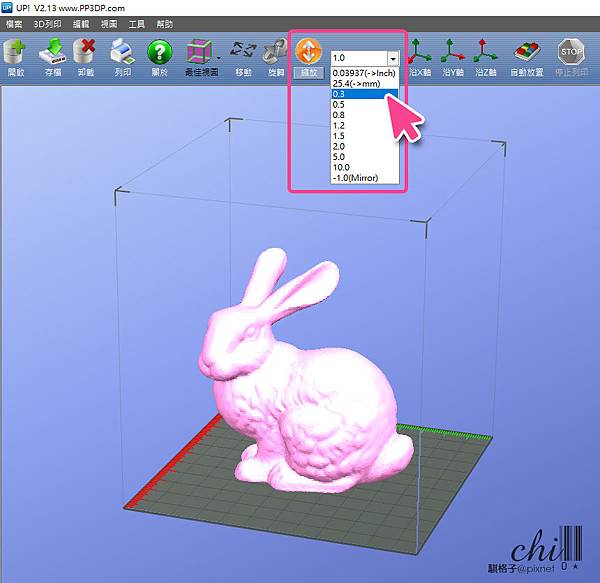600x583 pixels.
Task: Click the Print (列印) printer icon
Action: coord(122,52)
